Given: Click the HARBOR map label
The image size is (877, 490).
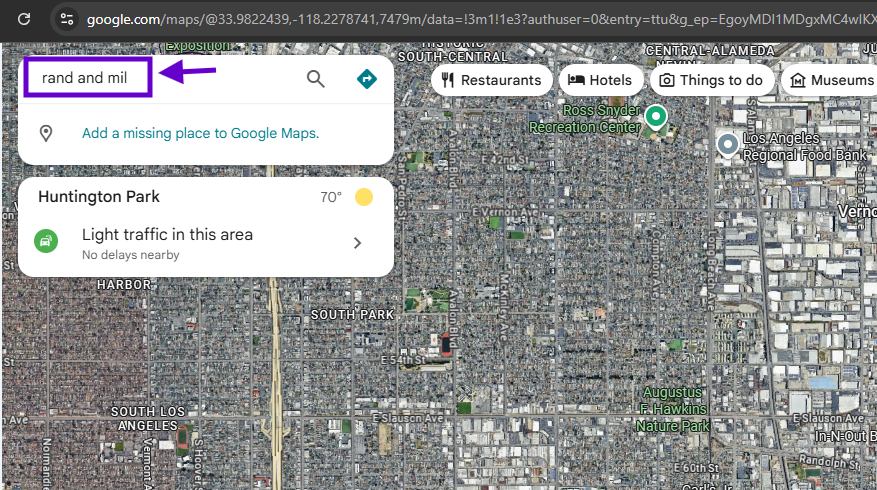Looking at the screenshot, I should (x=124, y=285).
